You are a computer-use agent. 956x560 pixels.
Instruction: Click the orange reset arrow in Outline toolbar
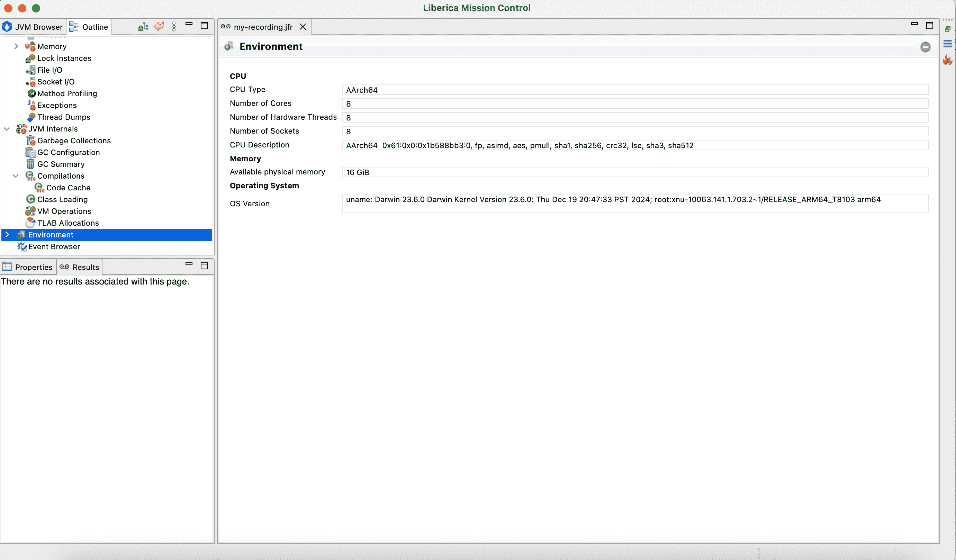pos(159,27)
